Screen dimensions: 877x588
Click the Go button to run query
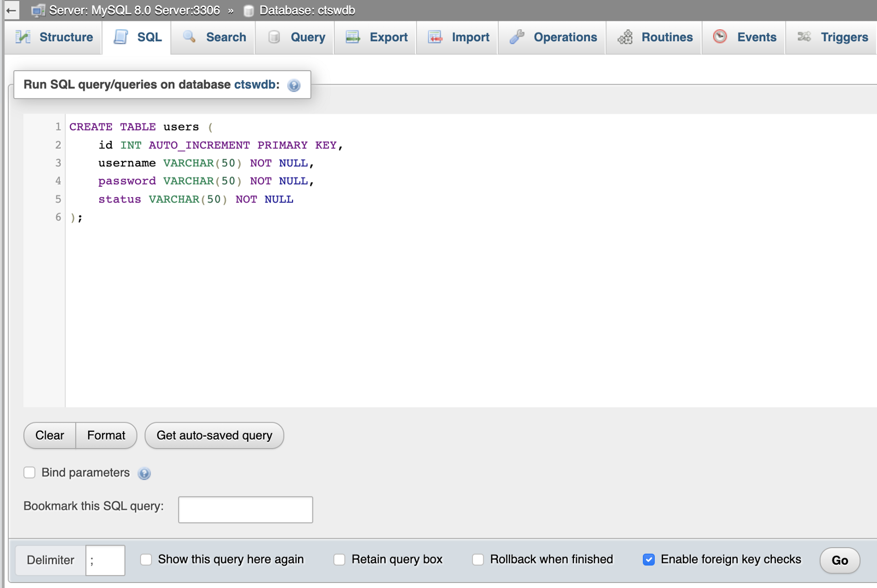[840, 560]
